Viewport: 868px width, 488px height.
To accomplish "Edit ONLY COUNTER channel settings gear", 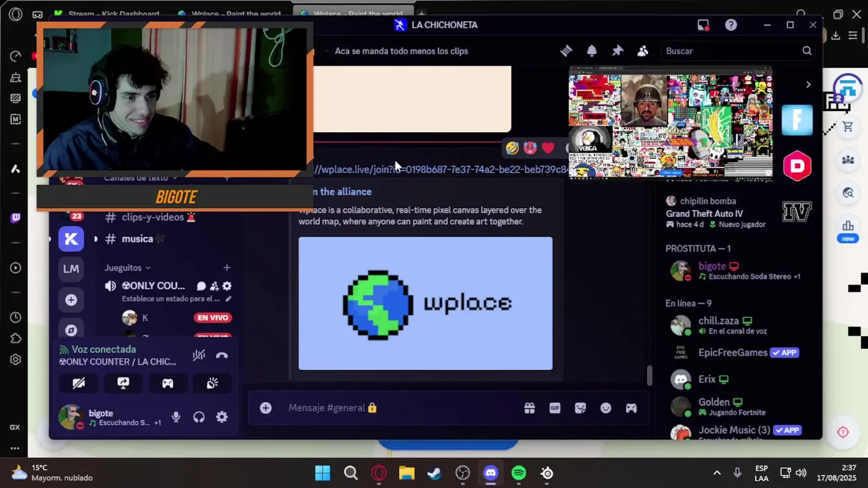I will (x=227, y=286).
